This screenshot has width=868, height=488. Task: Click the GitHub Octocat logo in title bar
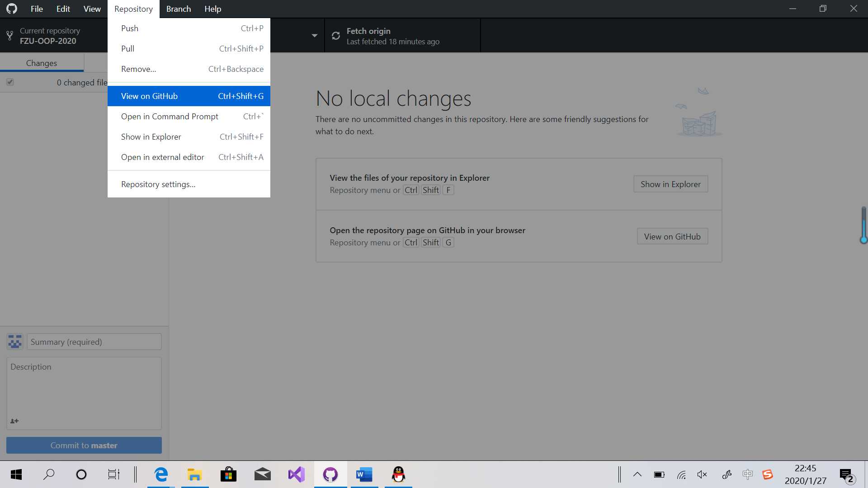point(12,9)
